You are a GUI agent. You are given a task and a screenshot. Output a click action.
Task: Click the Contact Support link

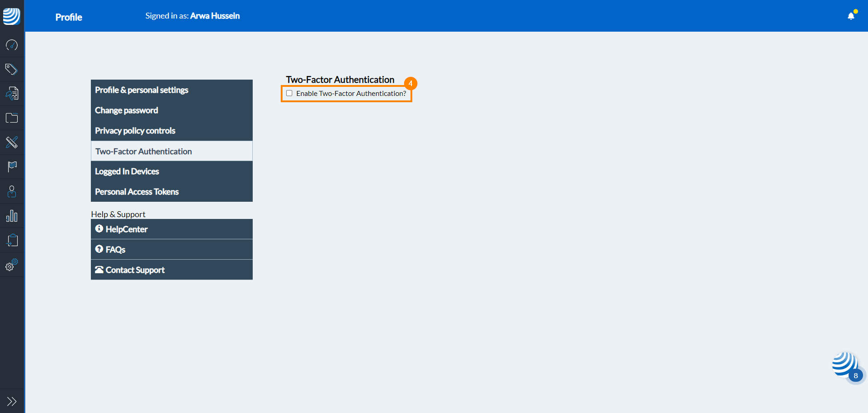pos(135,270)
